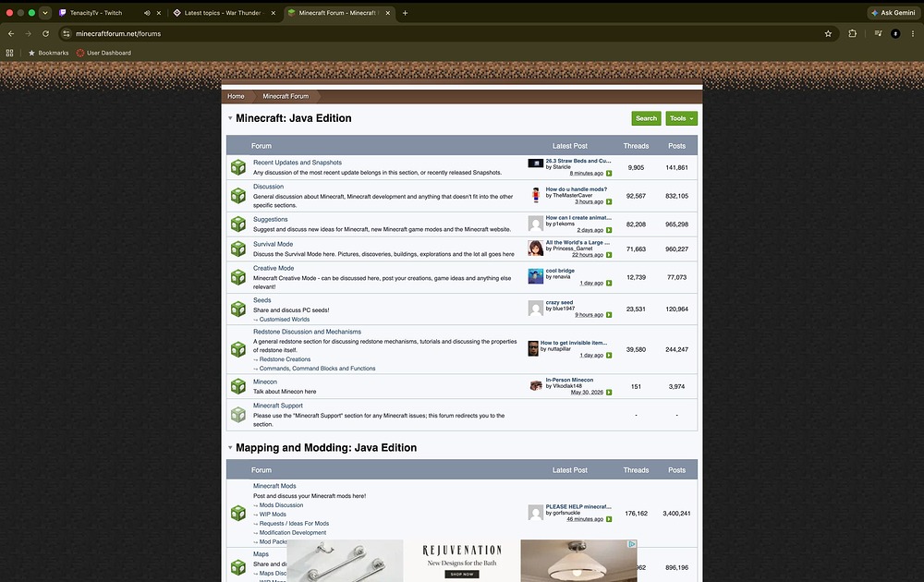
Task: Click the Redstone Discussion forum cube icon
Action: [238, 349]
